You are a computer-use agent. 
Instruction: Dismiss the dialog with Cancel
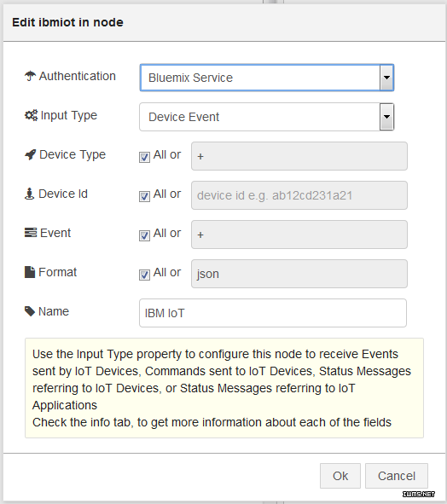[x=397, y=476]
